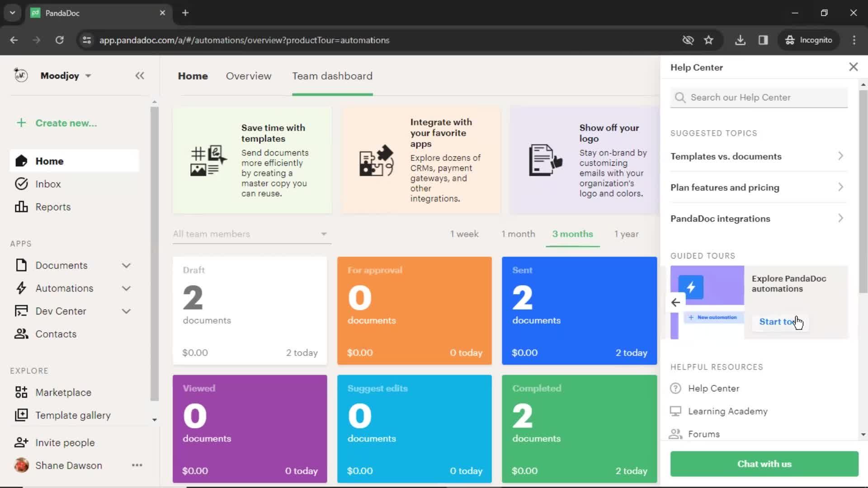Toggle the 1 month time filter
868x488 pixels.
click(518, 234)
